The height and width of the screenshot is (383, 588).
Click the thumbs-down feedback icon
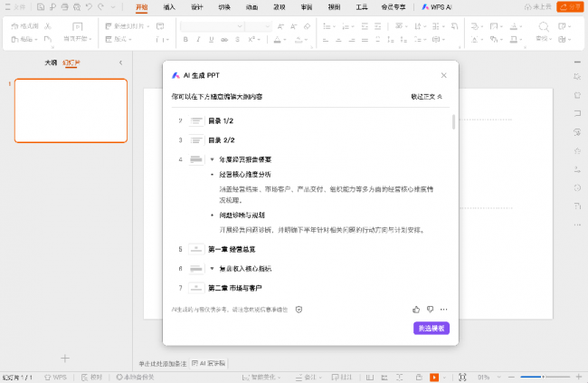pos(430,310)
